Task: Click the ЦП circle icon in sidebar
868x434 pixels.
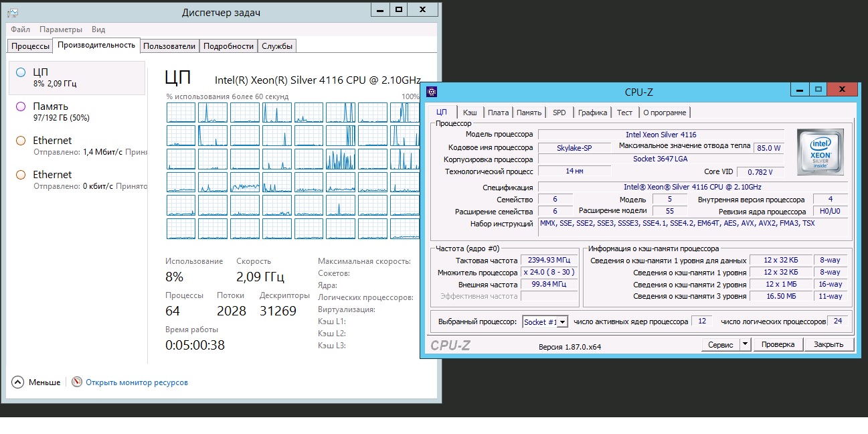Action: click(x=21, y=72)
